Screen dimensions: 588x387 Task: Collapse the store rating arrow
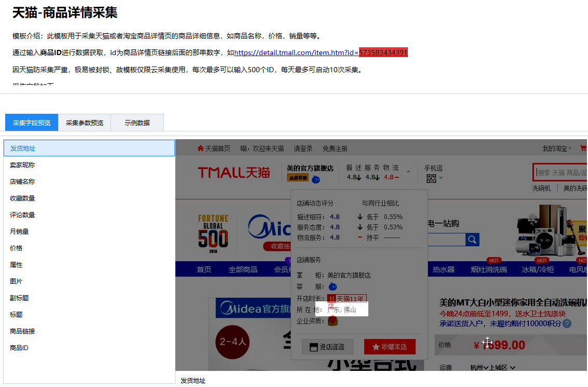408,171
